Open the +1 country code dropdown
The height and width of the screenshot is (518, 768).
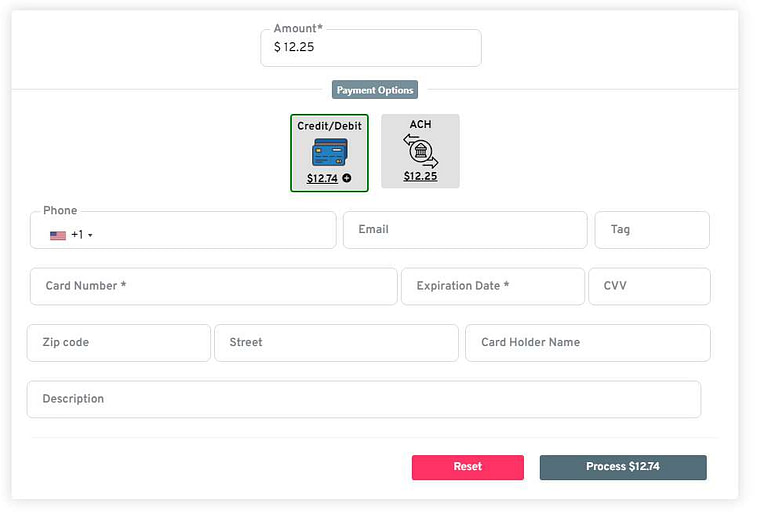(x=81, y=235)
